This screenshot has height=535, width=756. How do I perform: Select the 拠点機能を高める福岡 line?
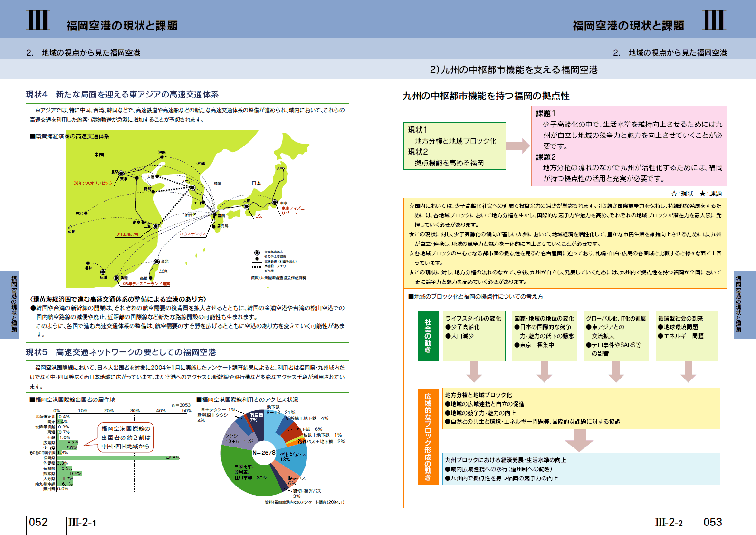449,163
